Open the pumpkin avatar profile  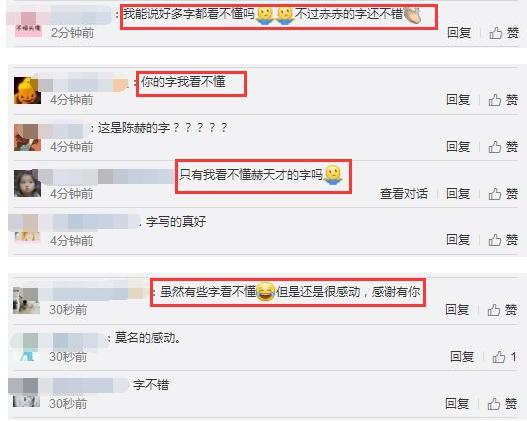coord(27,91)
